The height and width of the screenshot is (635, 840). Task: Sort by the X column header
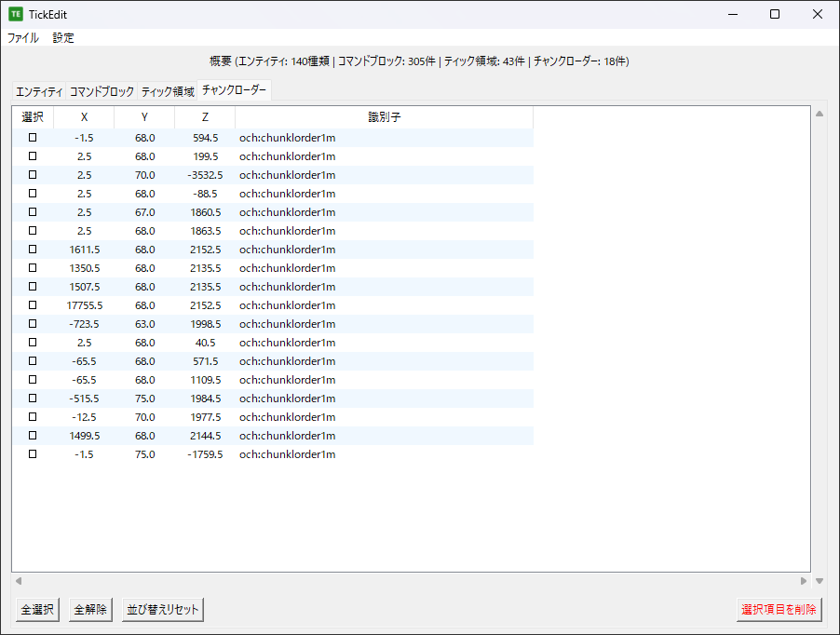84,117
